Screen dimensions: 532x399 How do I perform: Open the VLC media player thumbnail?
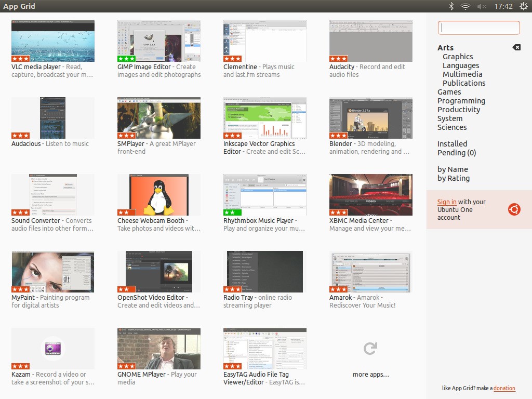tap(53, 41)
